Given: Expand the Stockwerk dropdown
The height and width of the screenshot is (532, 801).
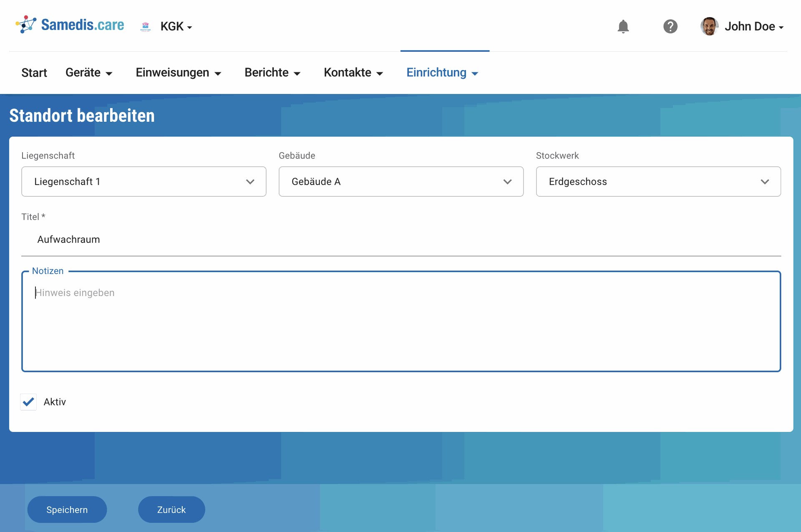Looking at the screenshot, I should tap(658, 182).
